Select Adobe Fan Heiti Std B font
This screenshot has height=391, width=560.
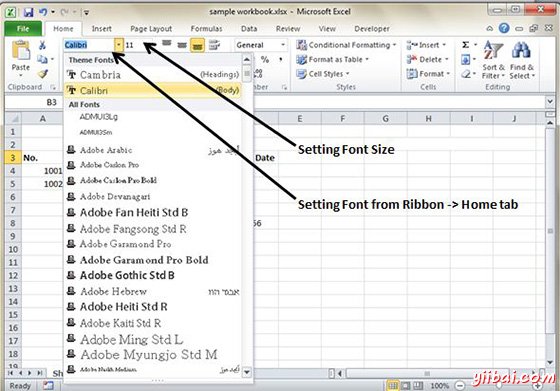click(153, 212)
